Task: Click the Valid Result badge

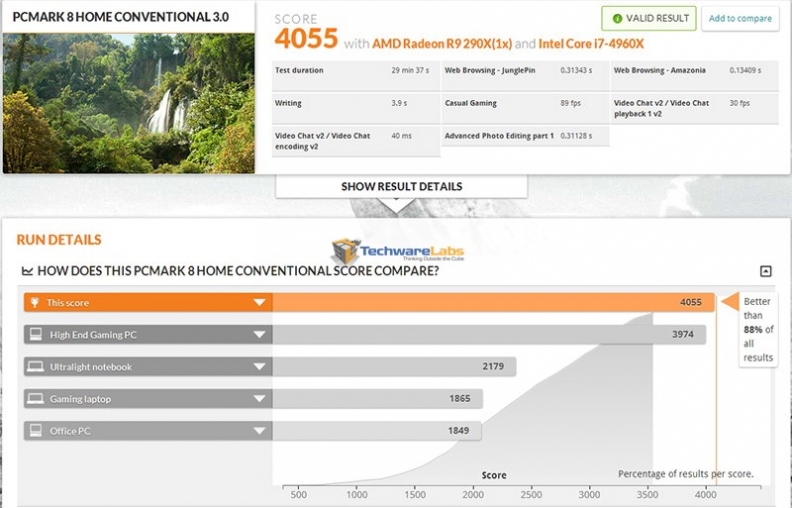Action: pyautogui.click(x=649, y=19)
